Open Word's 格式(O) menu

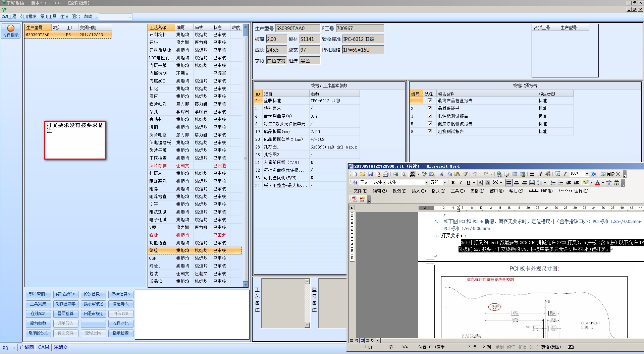tap(438, 191)
